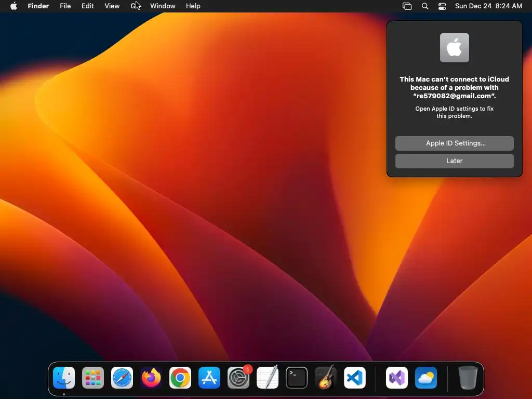This screenshot has height=399, width=532.
Task: Open the Finder application menu
Action: tap(38, 6)
